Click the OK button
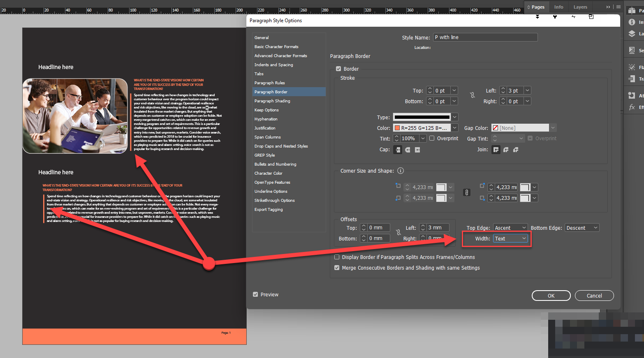The height and width of the screenshot is (358, 644). [x=551, y=295]
